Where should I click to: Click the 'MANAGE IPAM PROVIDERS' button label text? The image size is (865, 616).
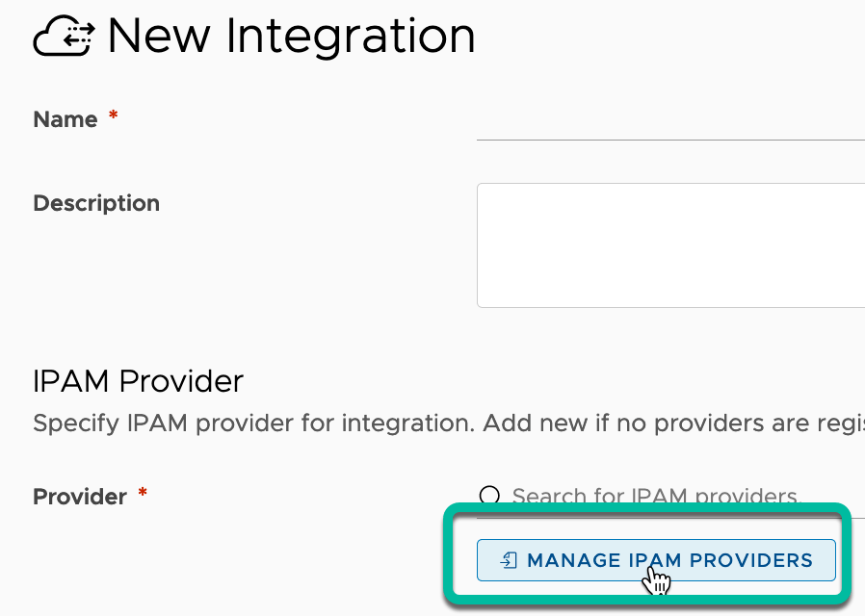(x=669, y=560)
